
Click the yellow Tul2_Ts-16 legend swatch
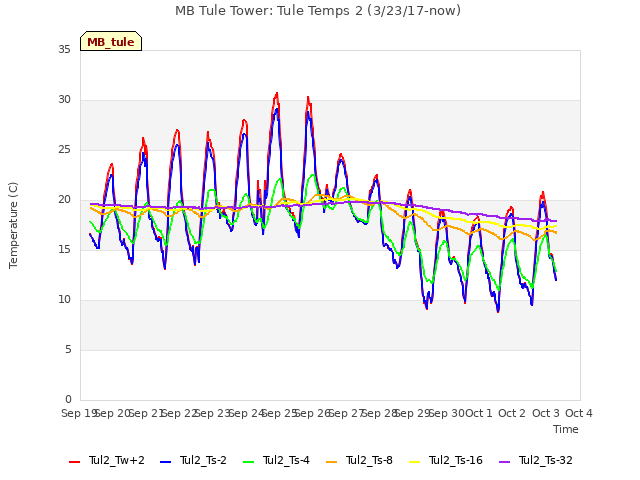[x=414, y=462]
